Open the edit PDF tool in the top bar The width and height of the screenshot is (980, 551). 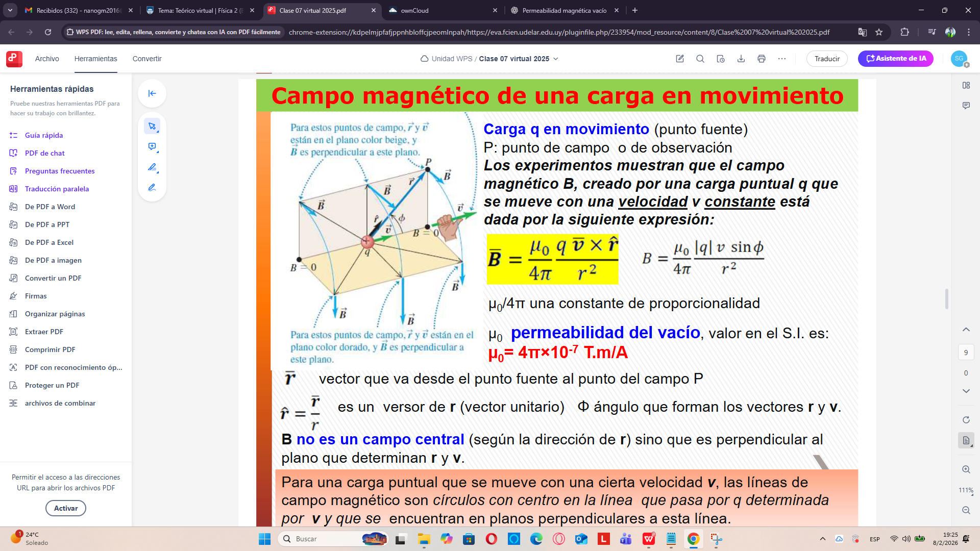[680, 59]
